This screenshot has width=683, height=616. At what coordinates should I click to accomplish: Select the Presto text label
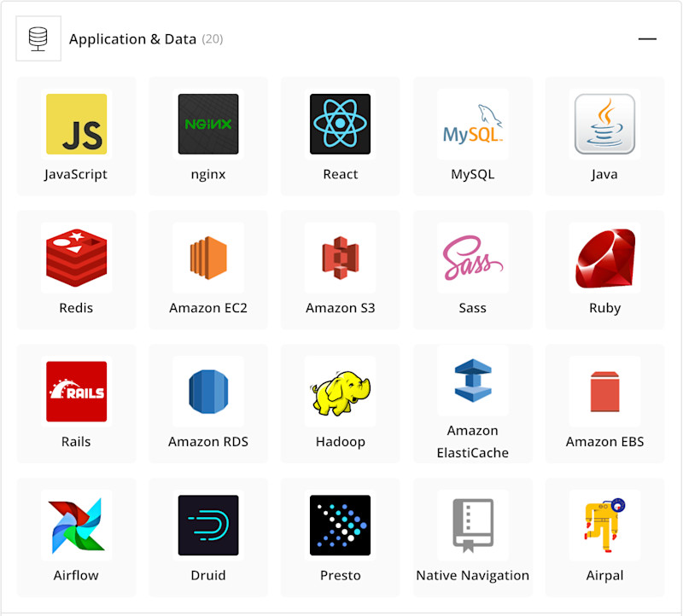click(340, 575)
